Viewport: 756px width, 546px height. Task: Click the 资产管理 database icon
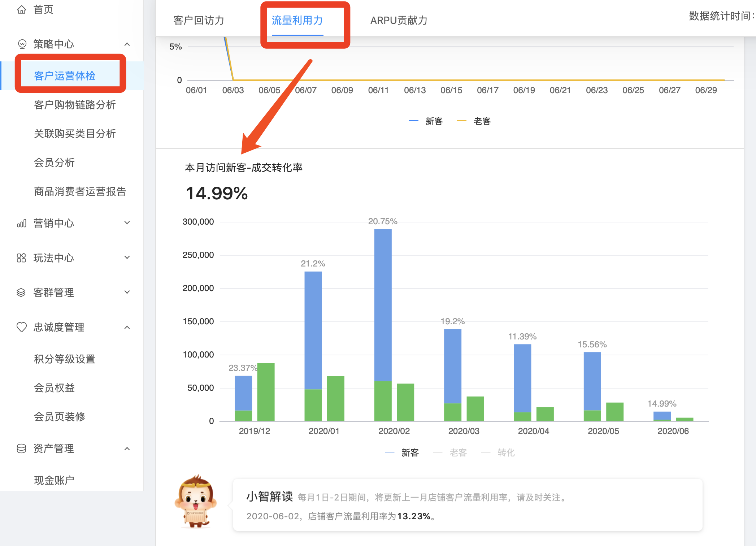22,448
